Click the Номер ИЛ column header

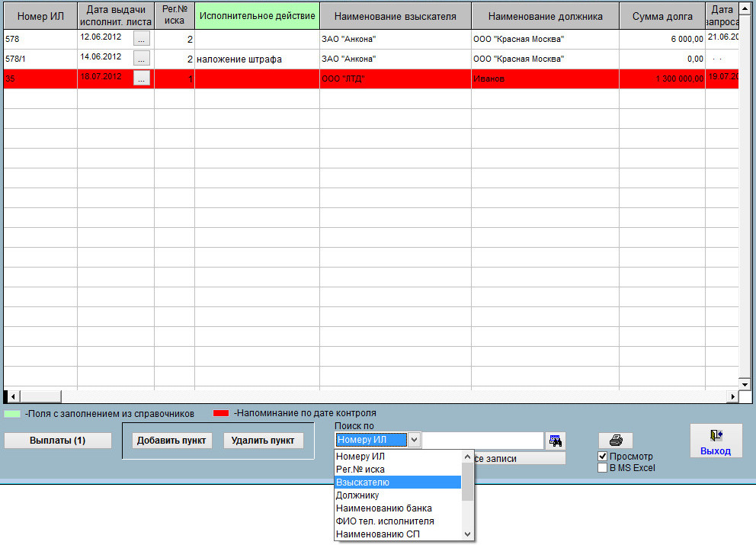click(40, 16)
